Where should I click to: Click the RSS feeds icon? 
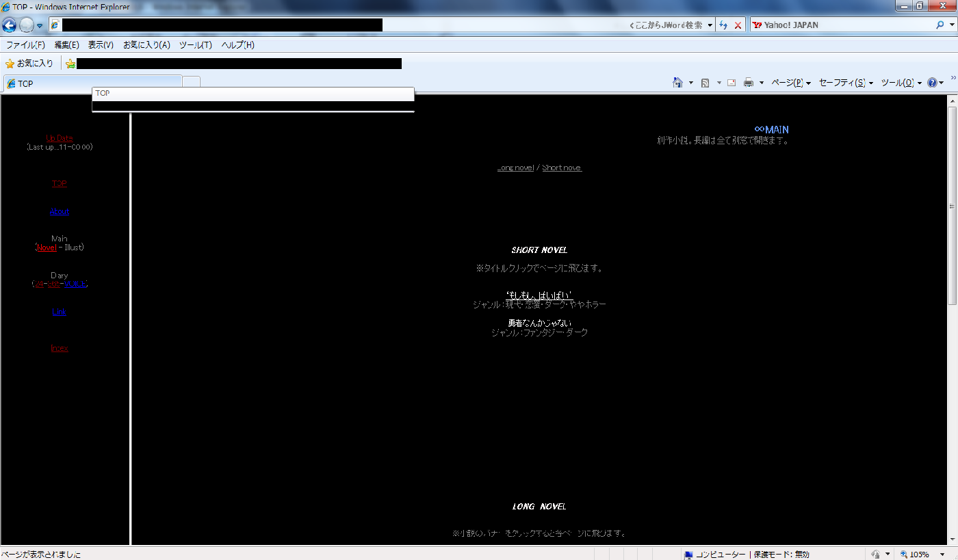705,83
